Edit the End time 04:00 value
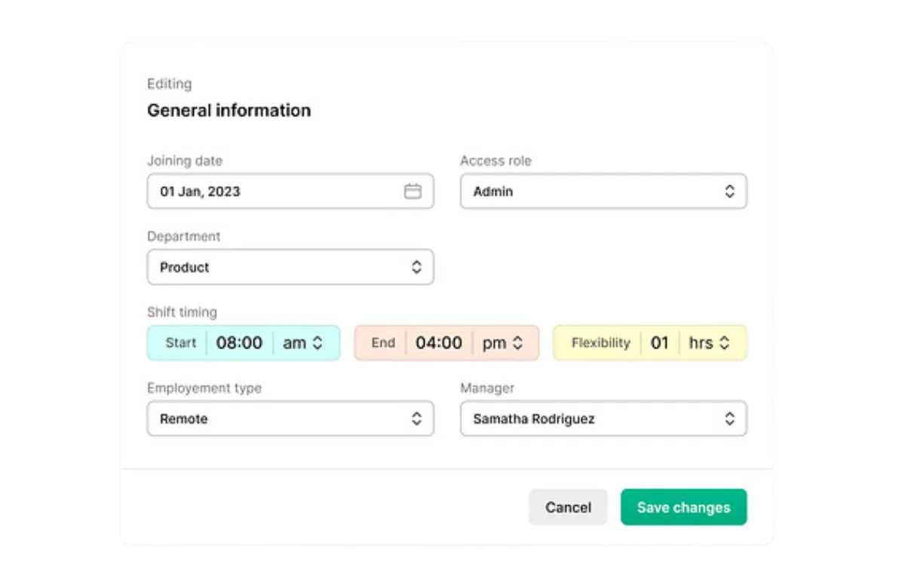Screen dimensions: 905x588 click(x=439, y=343)
